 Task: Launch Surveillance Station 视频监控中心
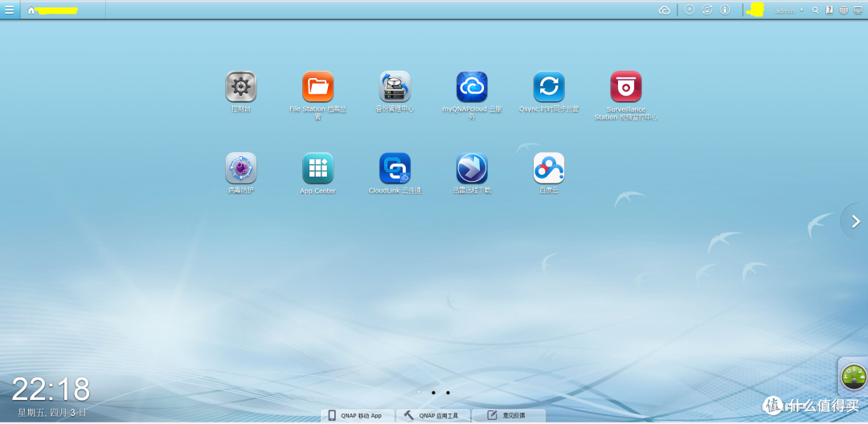625,86
